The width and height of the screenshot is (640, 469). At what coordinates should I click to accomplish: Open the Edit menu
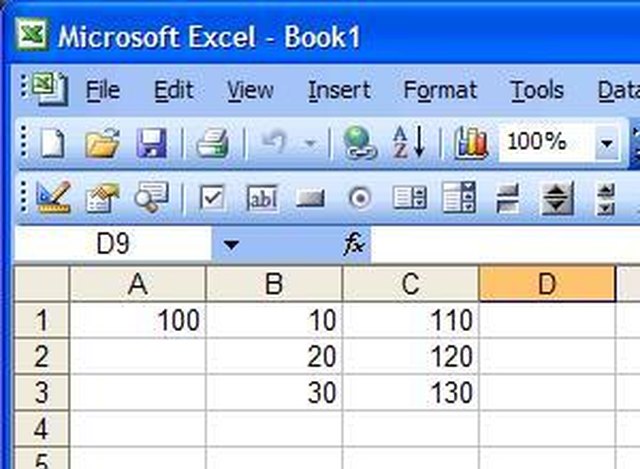pos(173,91)
